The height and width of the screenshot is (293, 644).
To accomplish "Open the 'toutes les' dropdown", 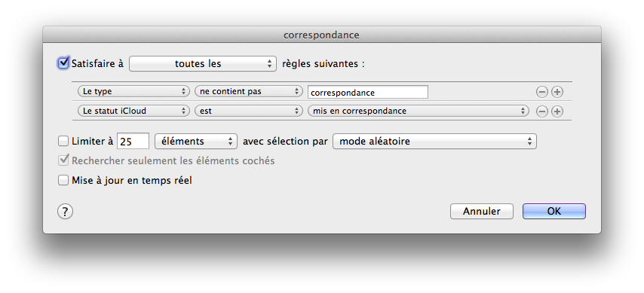I will [203, 63].
